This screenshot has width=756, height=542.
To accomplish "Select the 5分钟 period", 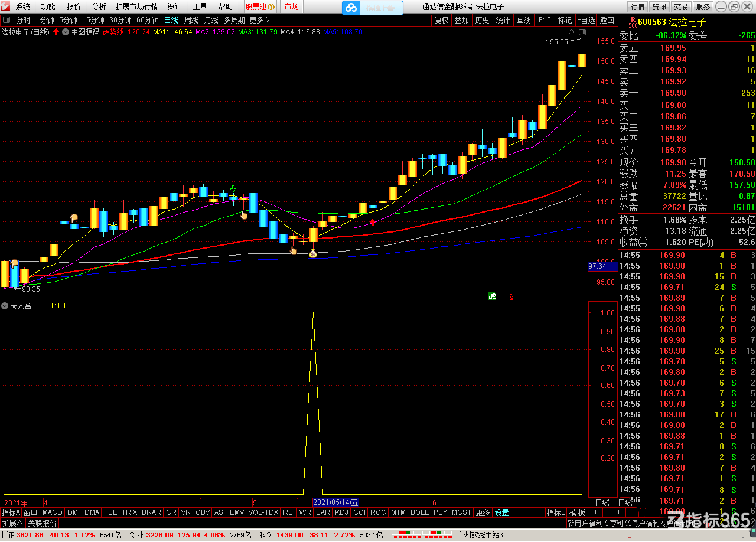I will tap(68, 20).
